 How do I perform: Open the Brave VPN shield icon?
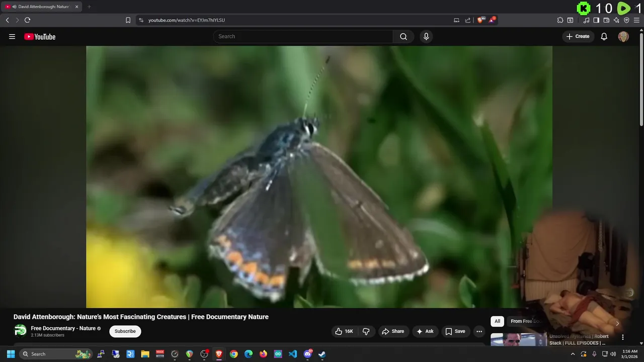tap(626, 20)
